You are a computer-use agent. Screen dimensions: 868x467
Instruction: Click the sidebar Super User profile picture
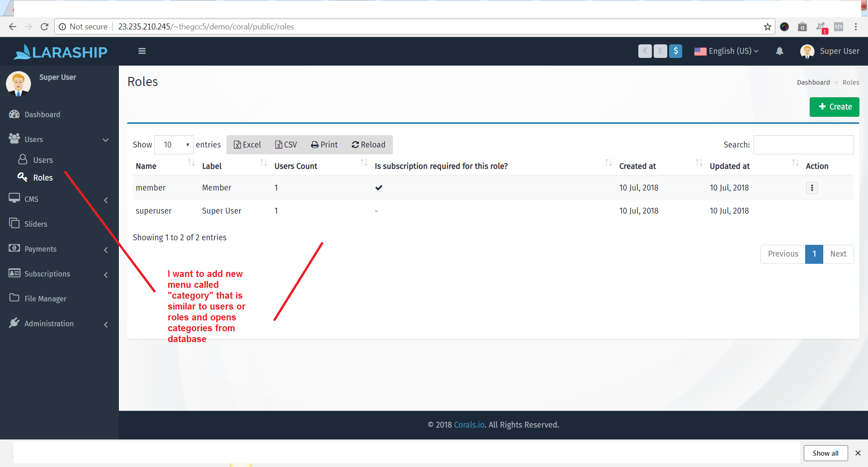click(x=19, y=84)
